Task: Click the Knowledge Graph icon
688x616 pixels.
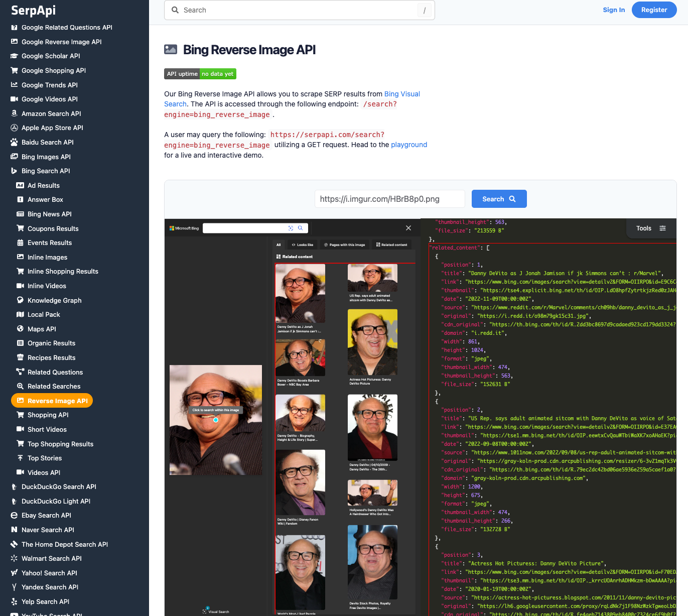Action: (20, 300)
